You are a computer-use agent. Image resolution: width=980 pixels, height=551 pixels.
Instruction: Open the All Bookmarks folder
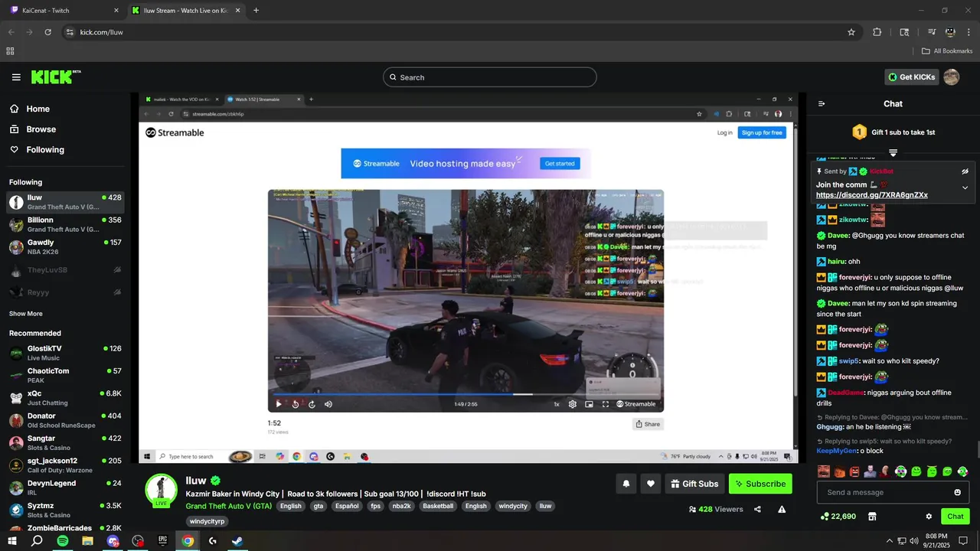click(947, 51)
